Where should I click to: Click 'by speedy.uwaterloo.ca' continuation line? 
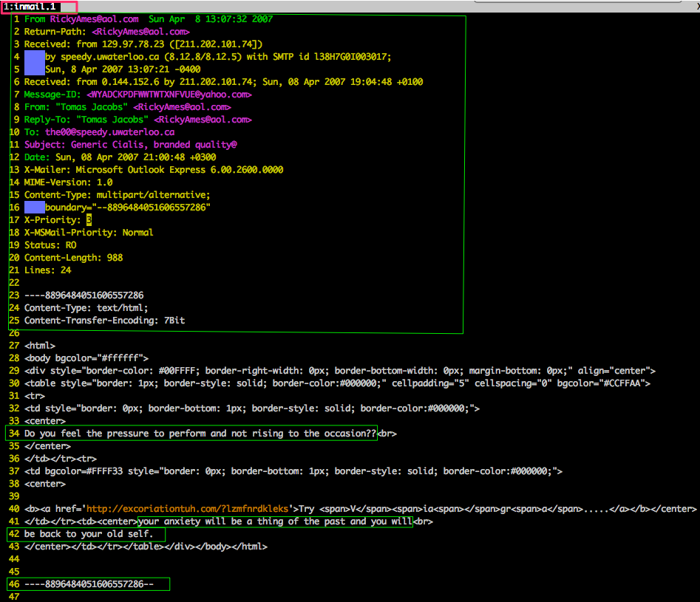[x=218, y=57]
